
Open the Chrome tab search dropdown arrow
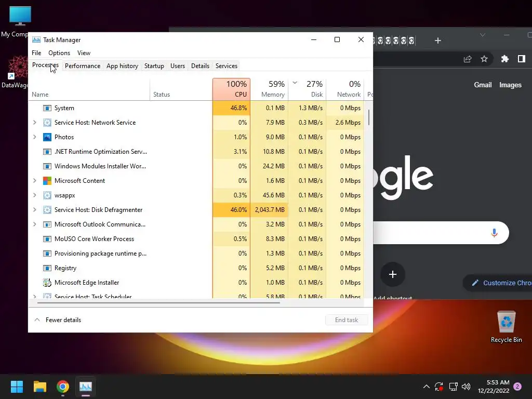click(483, 35)
